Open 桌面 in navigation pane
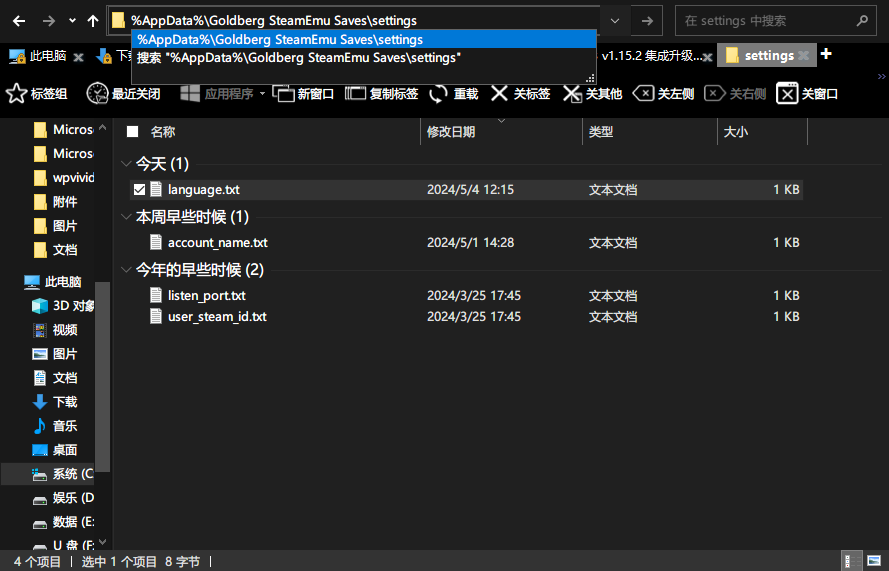The height and width of the screenshot is (571, 889). point(55,450)
